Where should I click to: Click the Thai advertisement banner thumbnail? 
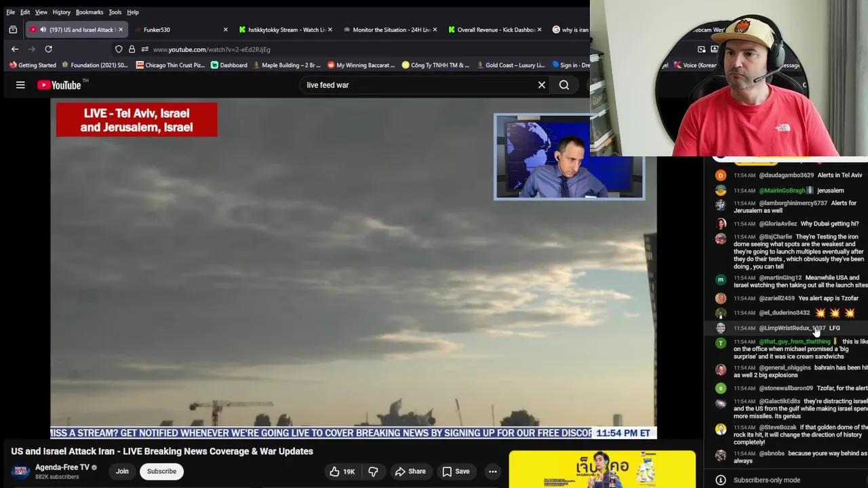coord(602,469)
